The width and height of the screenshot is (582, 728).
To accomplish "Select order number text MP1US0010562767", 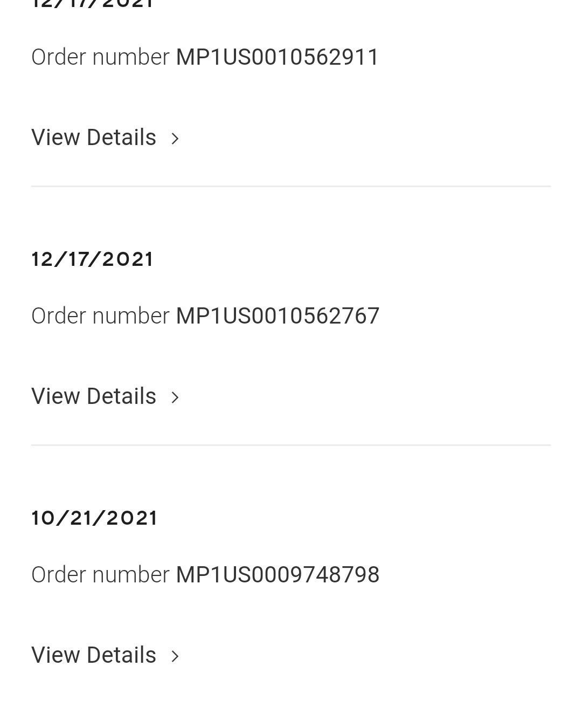I will (x=278, y=316).
